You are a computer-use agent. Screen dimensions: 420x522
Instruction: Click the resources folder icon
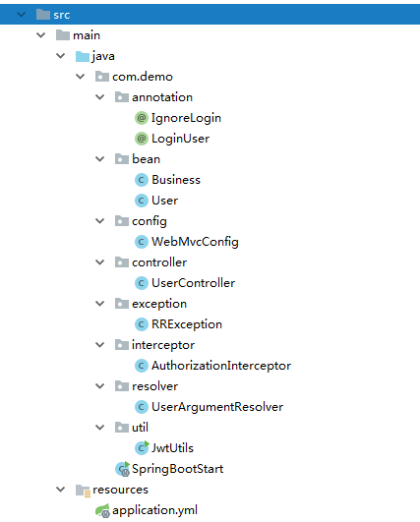coord(83,490)
